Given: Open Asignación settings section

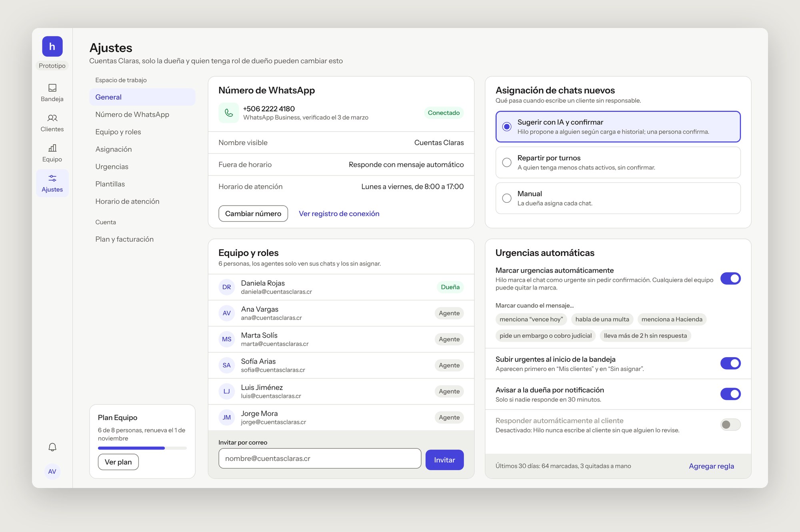Looking at the screenshot, I should click(x=142, y=149).
